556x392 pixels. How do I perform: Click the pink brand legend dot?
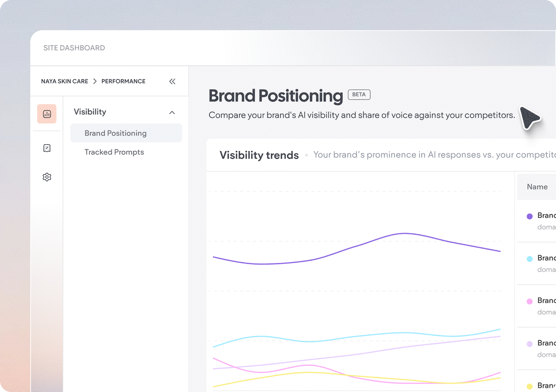tap(530, 301)
